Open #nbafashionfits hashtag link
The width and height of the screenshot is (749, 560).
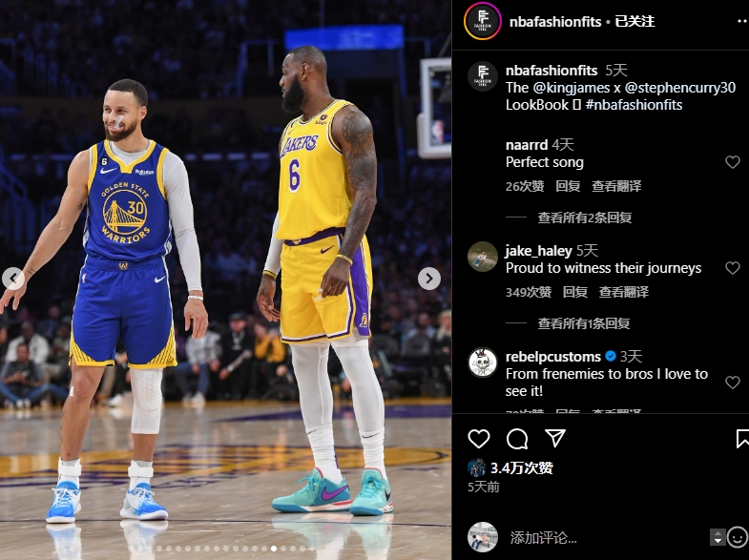[634, 105]
